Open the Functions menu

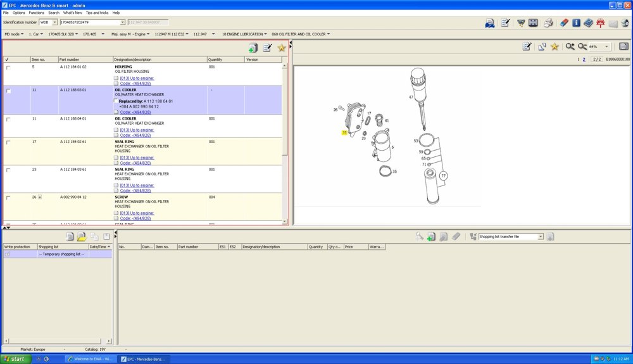[36, 13]
